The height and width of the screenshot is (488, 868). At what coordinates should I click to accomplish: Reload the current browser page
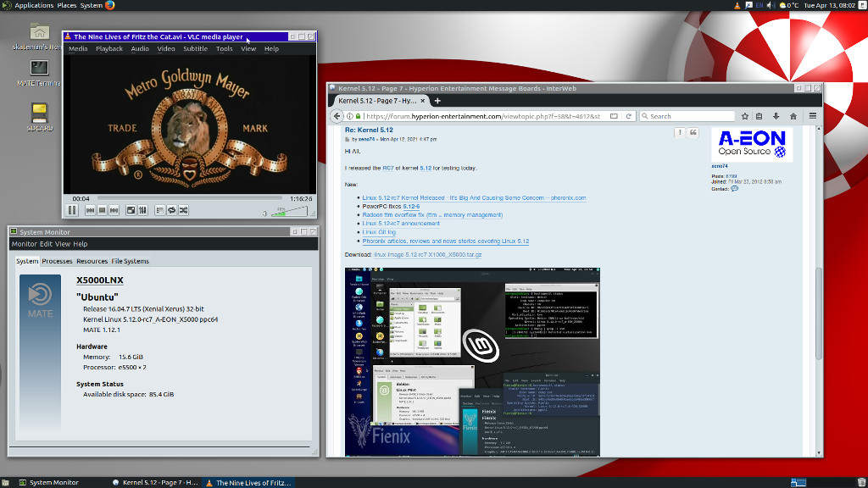click(628, 116)
